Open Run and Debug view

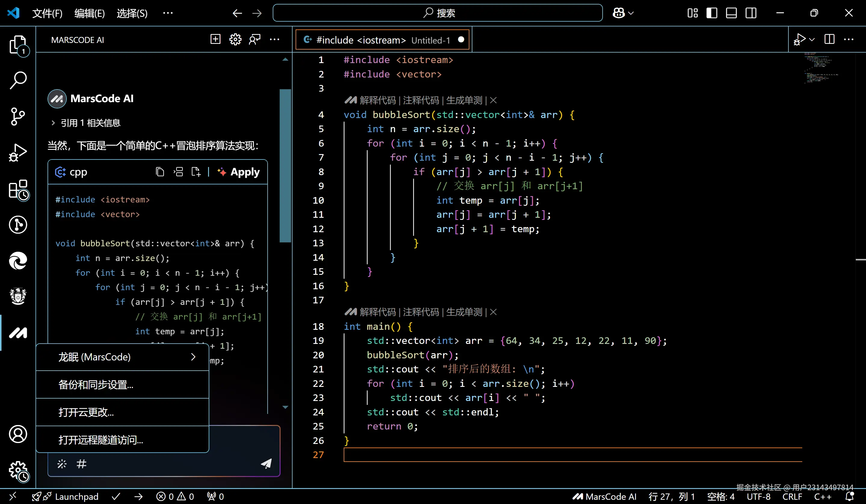tap(18, 153)
